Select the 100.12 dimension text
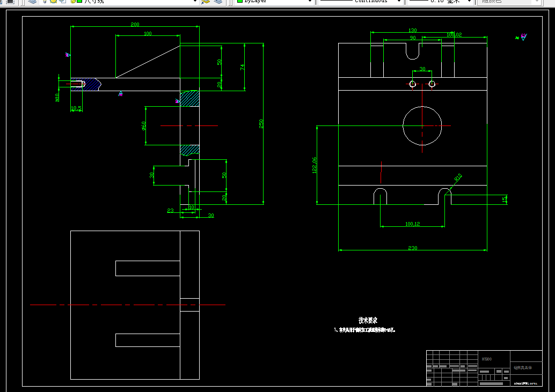The image size is (555, 392). coord(412,224)
